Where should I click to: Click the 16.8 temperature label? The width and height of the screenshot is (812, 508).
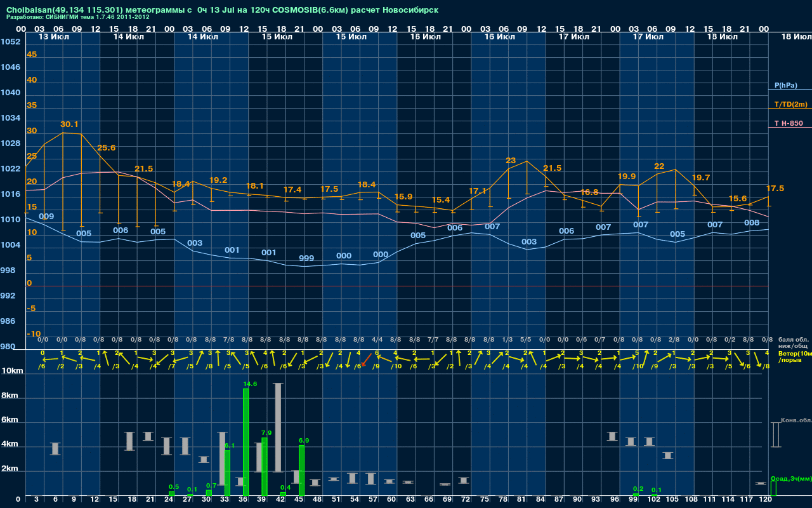click(589, 192)
